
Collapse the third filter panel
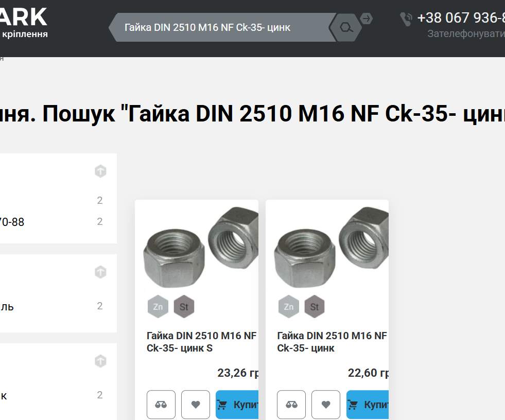100,361
